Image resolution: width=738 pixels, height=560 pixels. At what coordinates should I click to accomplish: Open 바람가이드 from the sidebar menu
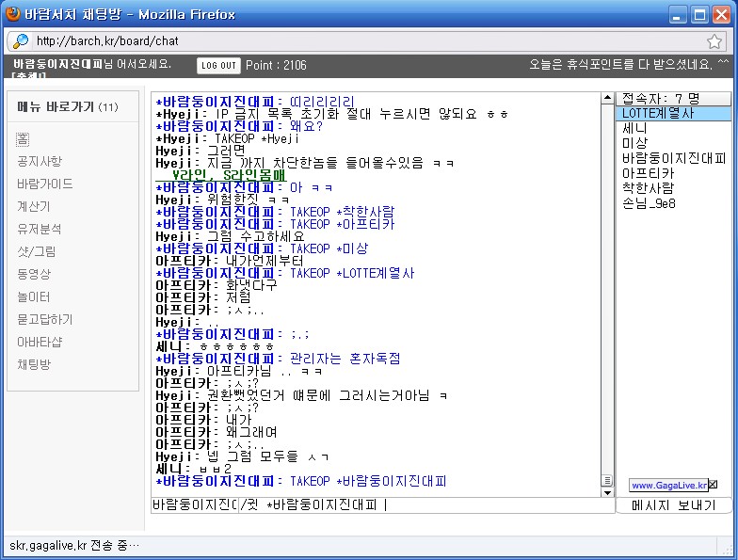pos(45,184)
